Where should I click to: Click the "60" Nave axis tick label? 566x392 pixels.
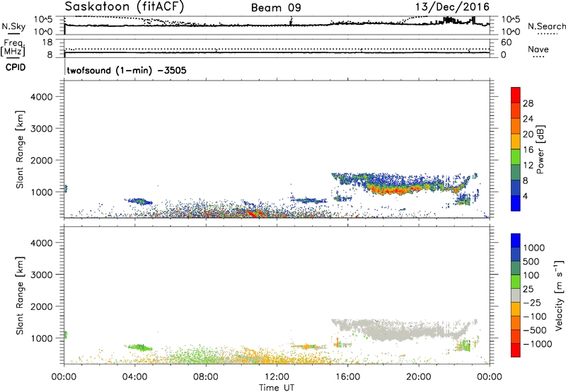(506, 42)
